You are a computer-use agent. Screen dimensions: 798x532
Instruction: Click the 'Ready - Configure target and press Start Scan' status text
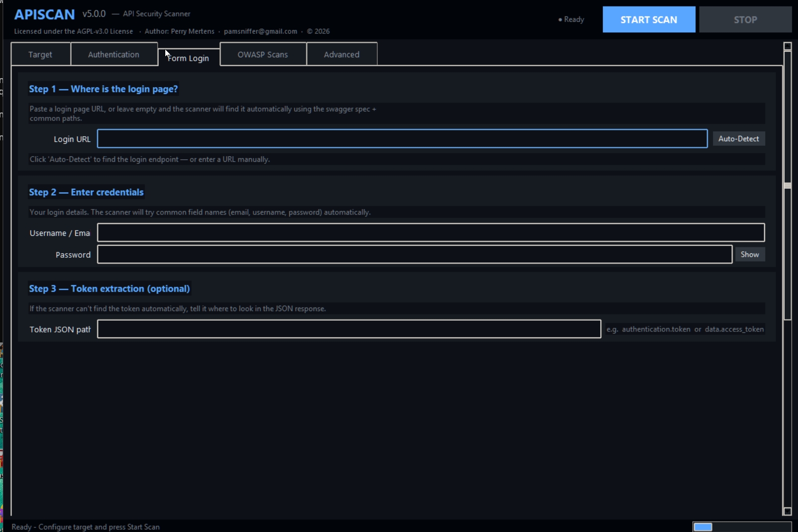click(x=86, y=527)
